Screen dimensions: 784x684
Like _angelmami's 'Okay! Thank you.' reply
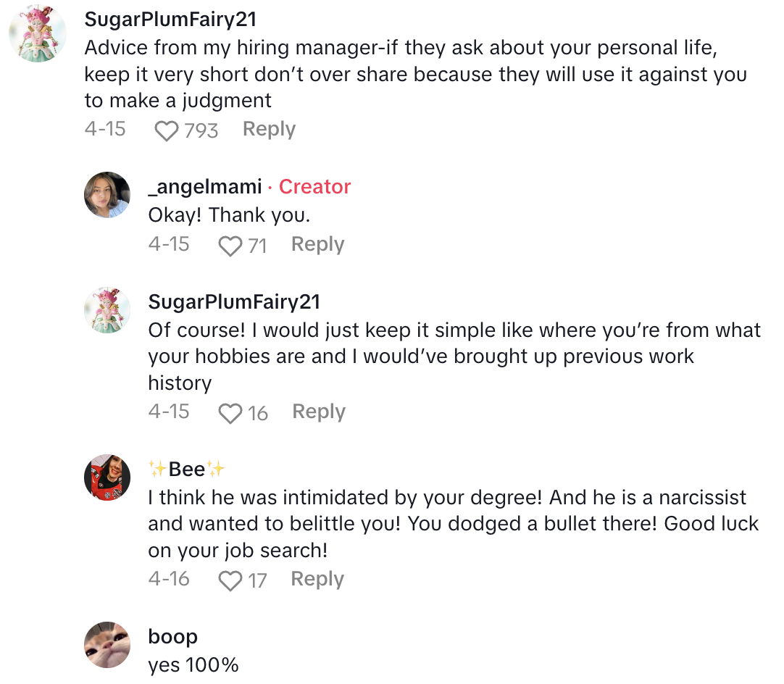(x=230, y=246)
